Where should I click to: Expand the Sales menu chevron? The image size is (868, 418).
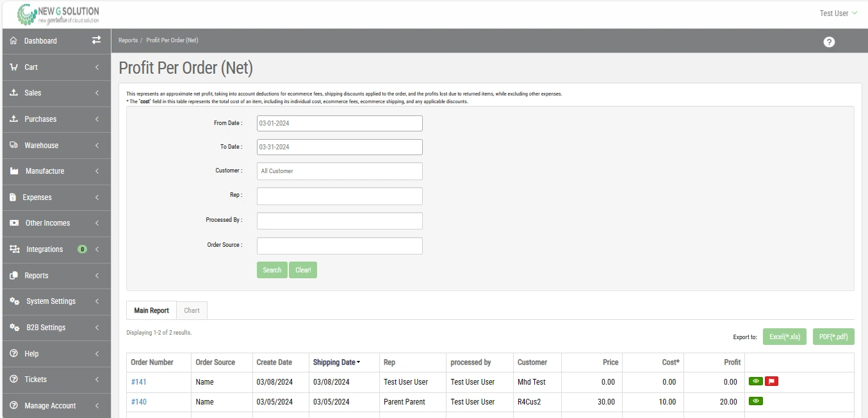tap(97, 93)
